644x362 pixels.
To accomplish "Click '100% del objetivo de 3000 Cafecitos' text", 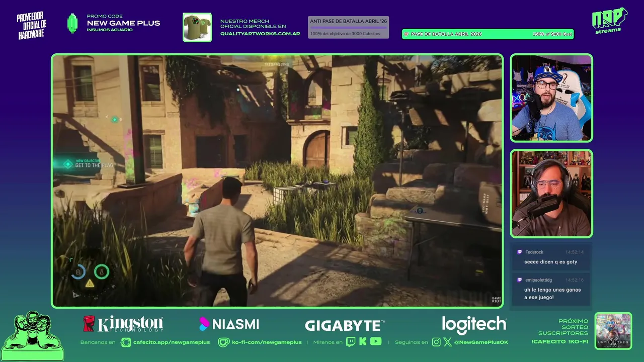I will 345,34.
